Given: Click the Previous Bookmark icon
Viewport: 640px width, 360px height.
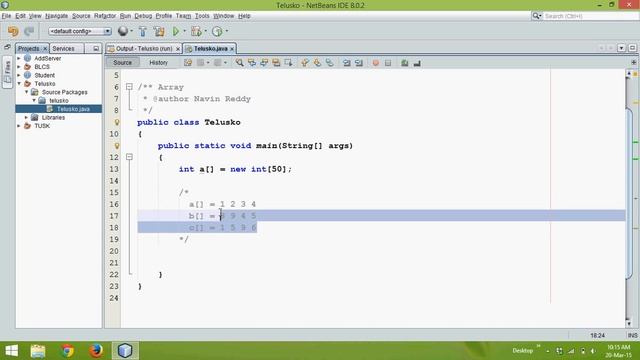Looking at the screenshot, I should [305, 63].
